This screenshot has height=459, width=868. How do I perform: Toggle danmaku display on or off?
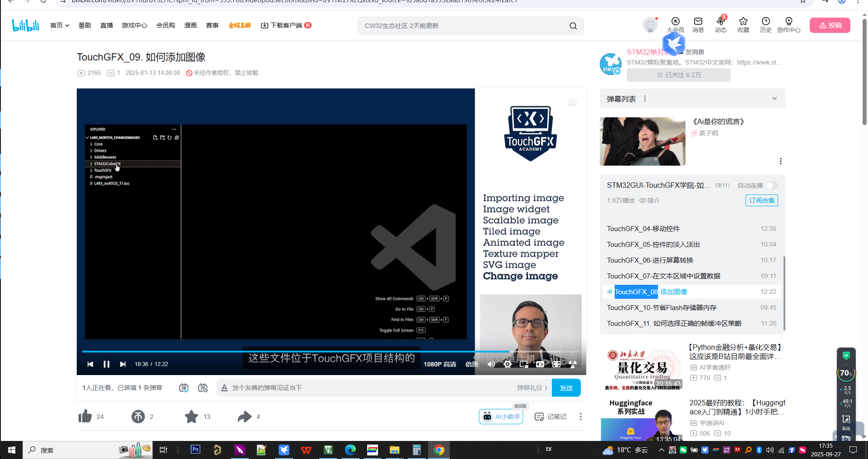[184, 388]
